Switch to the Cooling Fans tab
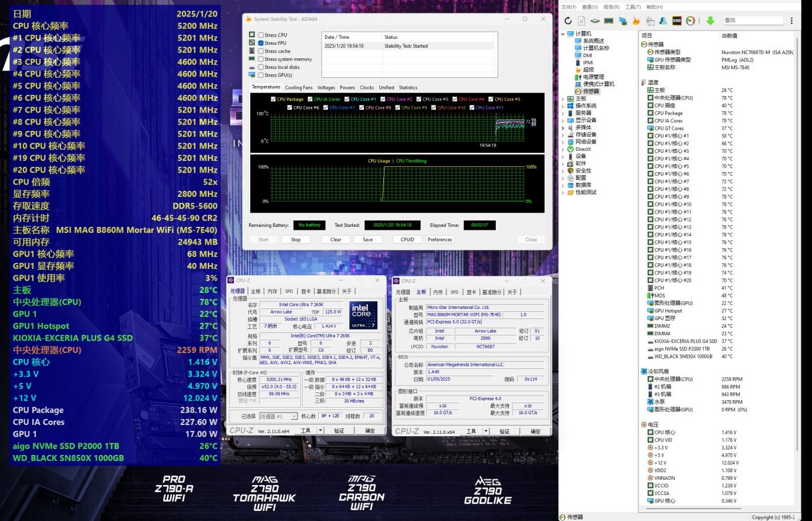Image resolution: width=812 pixels, height=521 pixels. [x=299, y=87]
